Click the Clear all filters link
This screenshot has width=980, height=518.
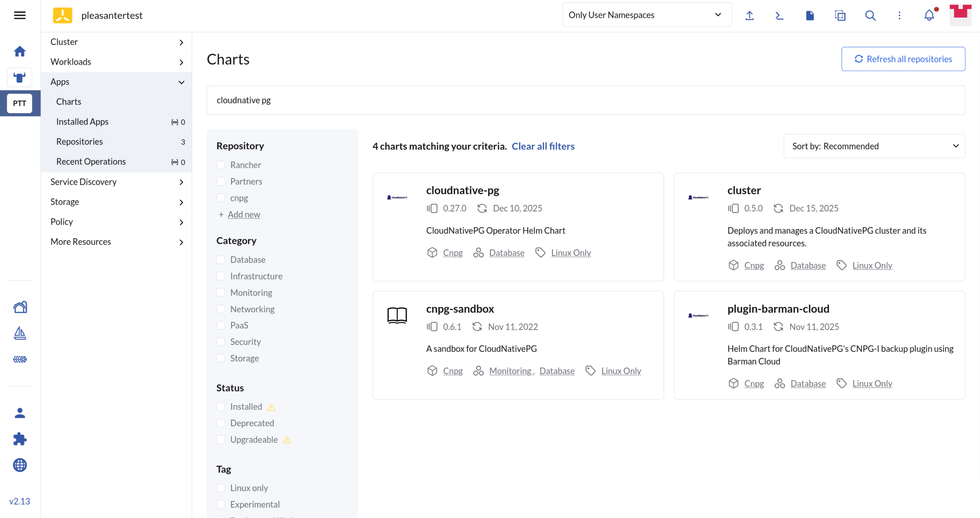tap(543, 146)
